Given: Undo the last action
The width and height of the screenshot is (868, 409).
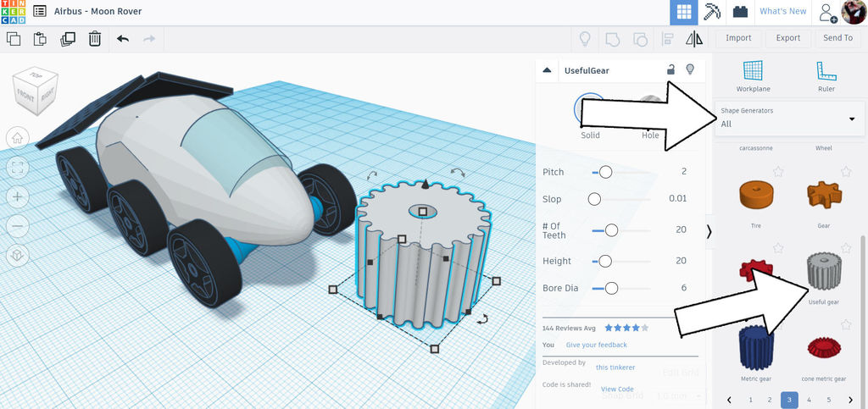Looking at the screenshot, I should pyautogui.click(x=123, y=39).
